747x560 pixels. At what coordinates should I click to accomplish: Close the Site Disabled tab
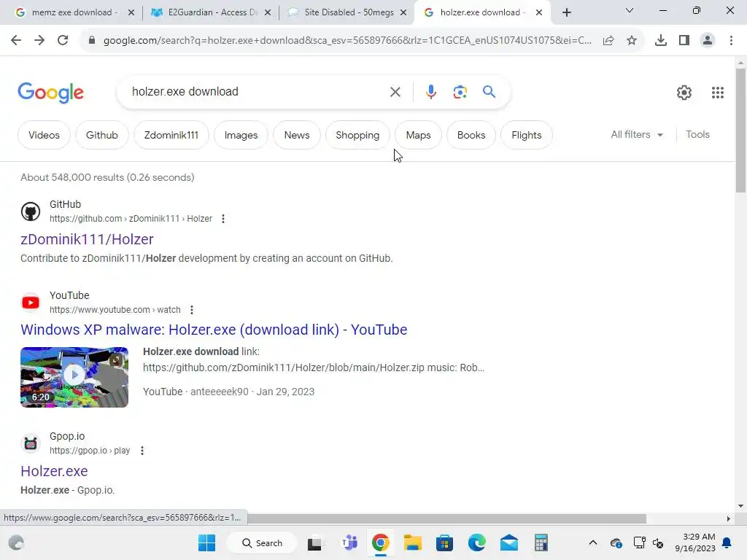(403, 13)
